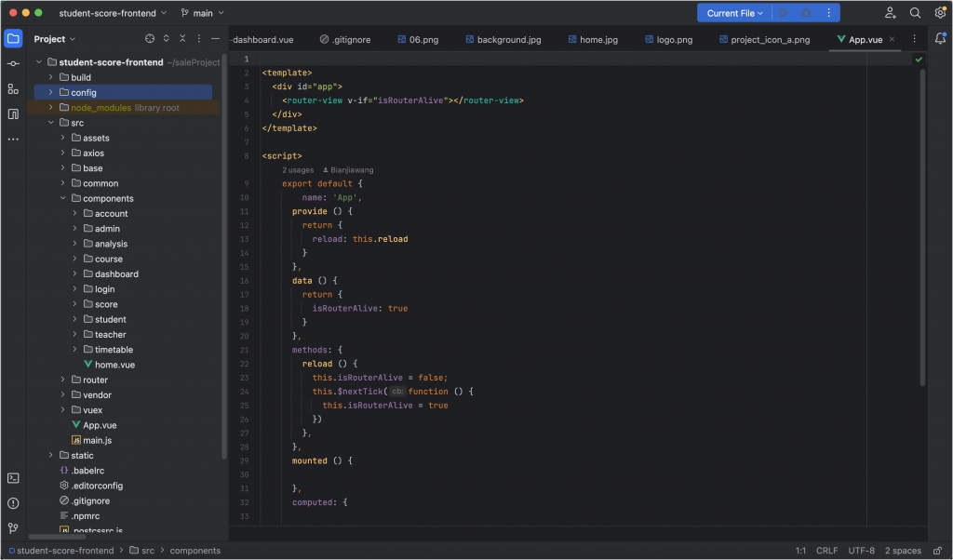Screen dimensions: 953x560
Task: Click the CRLF line separator in status bar
Action: pos(826,551)
